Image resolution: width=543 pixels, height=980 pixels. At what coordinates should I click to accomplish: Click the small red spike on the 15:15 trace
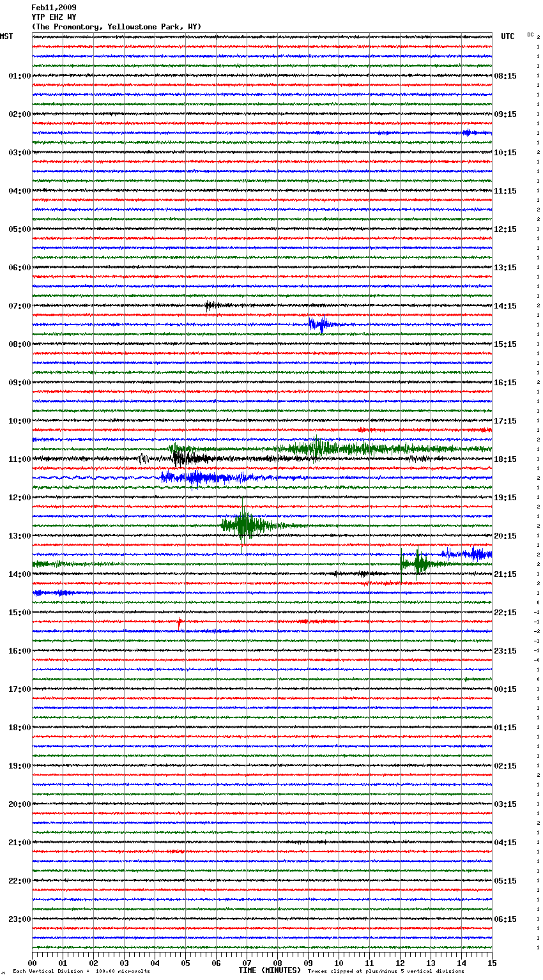tap(180, 621)
